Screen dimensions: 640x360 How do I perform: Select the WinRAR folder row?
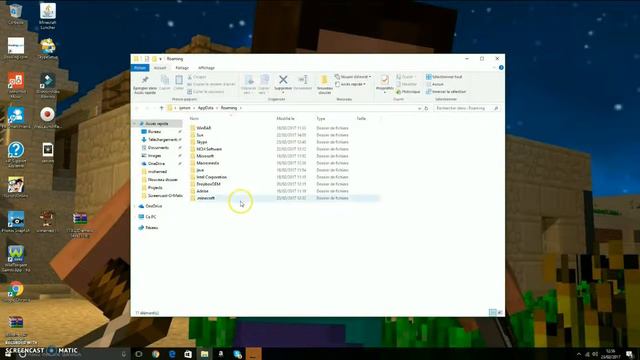coord(284,128)
